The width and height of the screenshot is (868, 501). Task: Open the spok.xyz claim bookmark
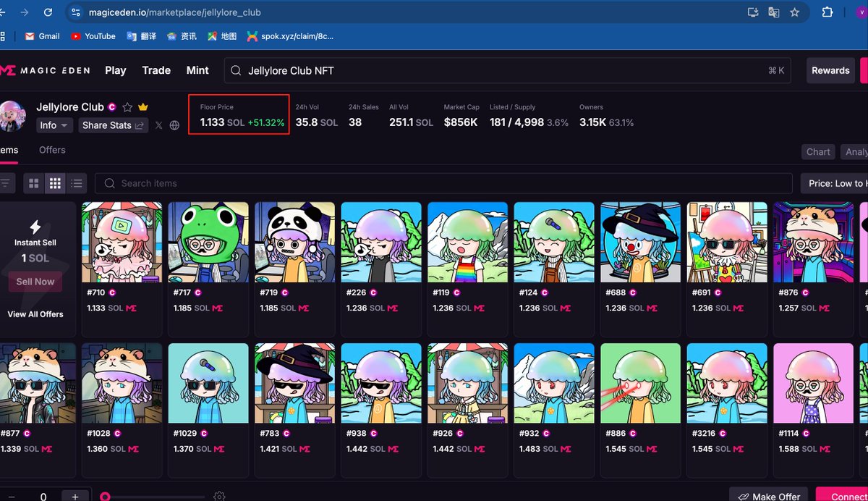click(x=290, y=36)
